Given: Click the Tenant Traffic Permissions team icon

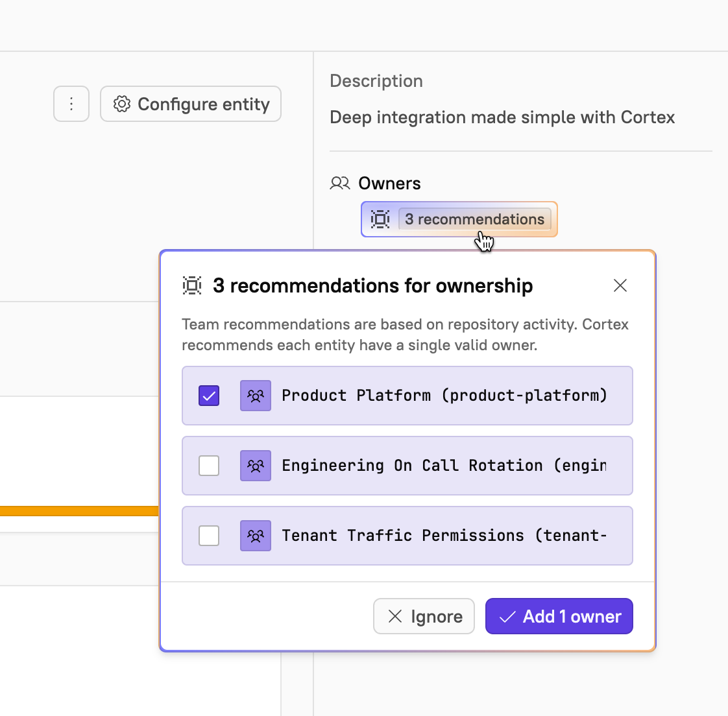Looking at the screenshot, I should coord(256,536).
